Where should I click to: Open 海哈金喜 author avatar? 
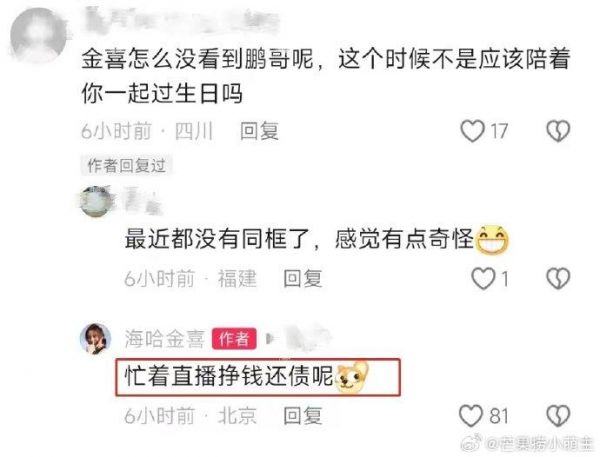(x=96, y=339)
